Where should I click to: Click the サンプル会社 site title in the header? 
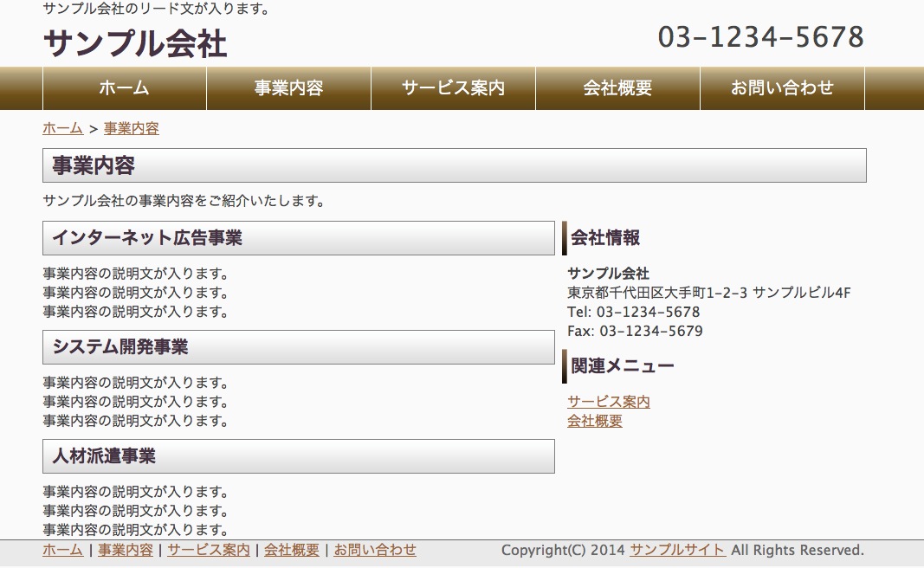[x=135, y=43]
